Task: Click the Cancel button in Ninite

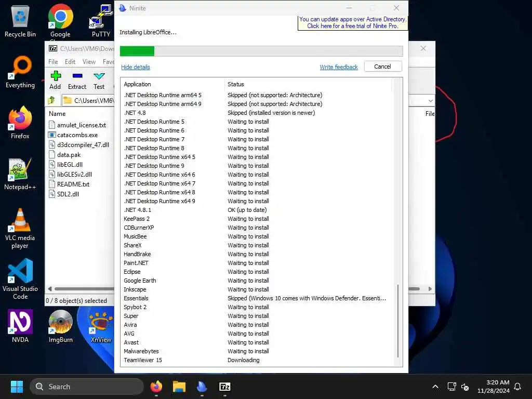Action: 383,66
